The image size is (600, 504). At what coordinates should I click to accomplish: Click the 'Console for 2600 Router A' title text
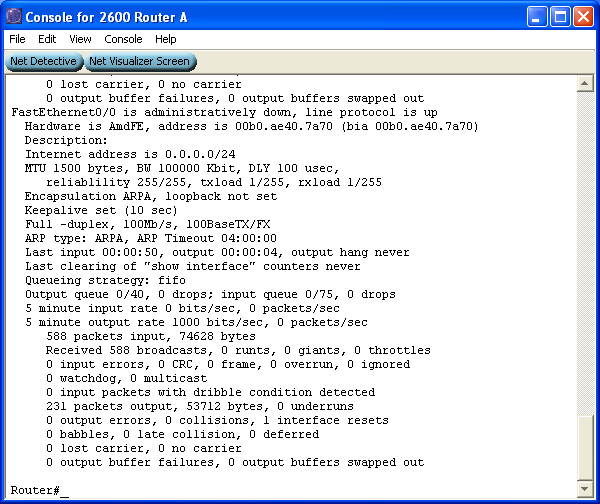tap(106, 17)
